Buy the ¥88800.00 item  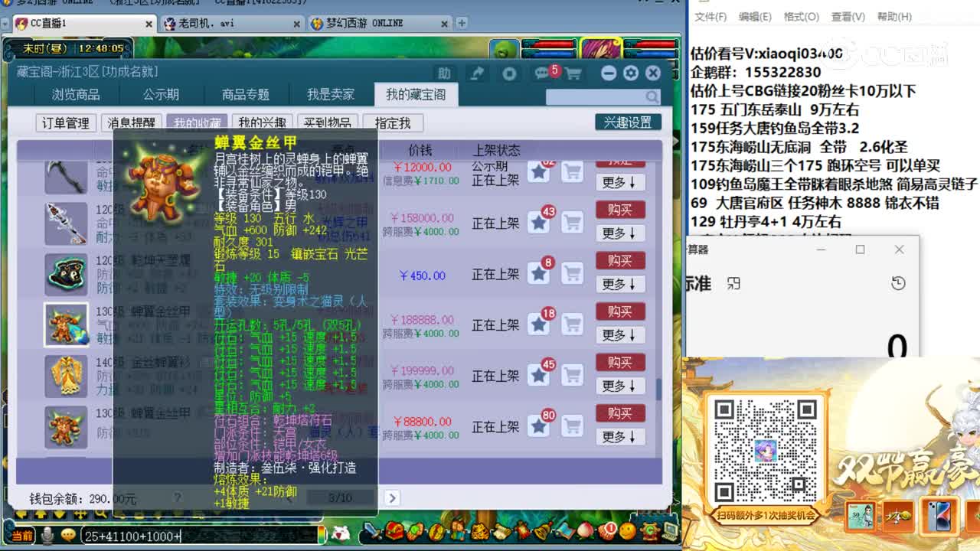pyautogui.click(x=620, y=413)
